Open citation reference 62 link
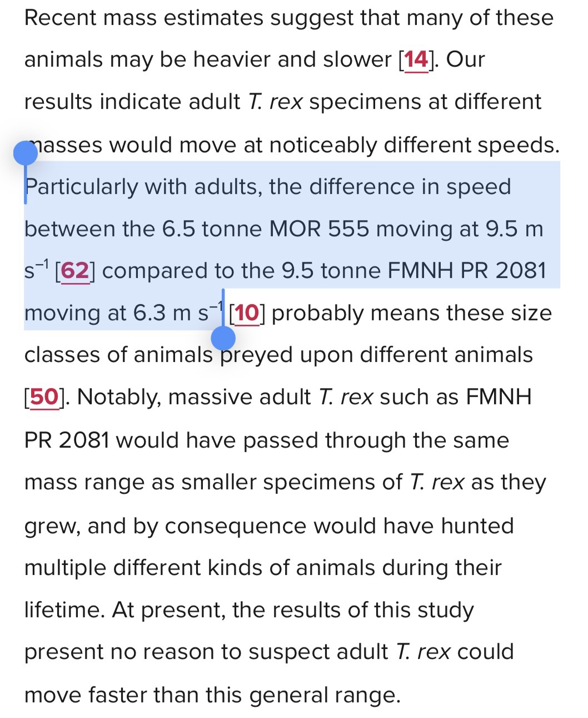 point(75,271)
